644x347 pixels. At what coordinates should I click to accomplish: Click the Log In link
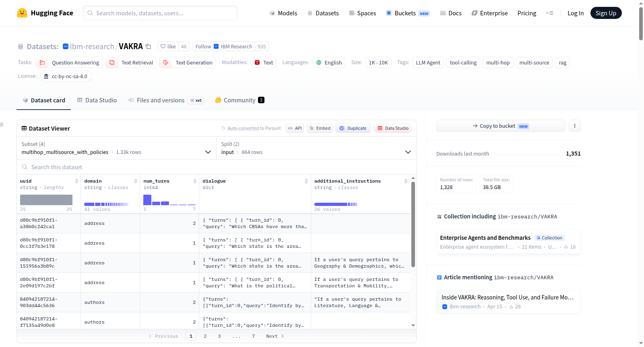(x=576, y=13)
